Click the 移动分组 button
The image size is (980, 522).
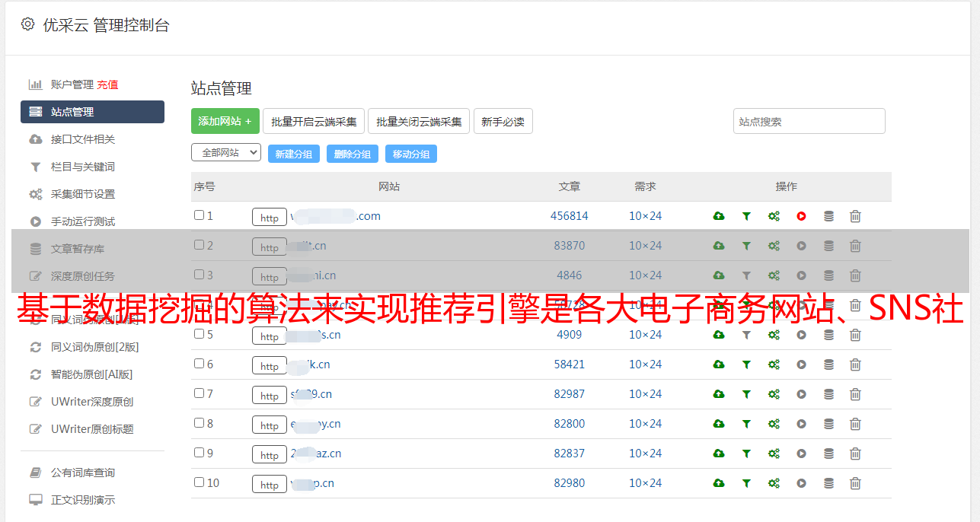[x=411, y=154]
